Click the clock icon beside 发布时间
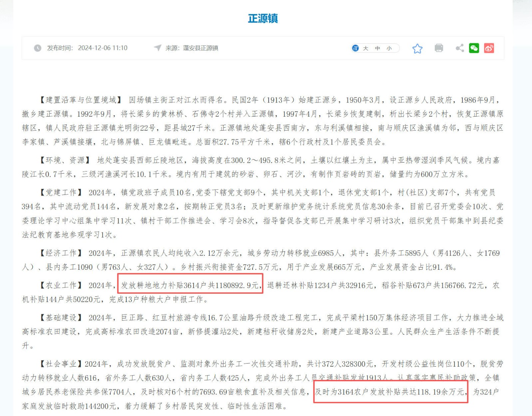Screen dimensions: 532x416 [x=38, y=48]
